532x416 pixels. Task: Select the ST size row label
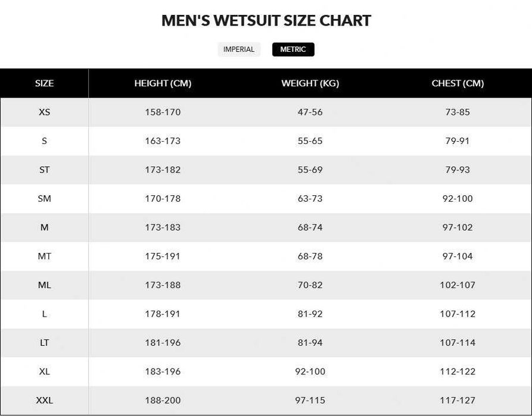[x=44, y=170]
